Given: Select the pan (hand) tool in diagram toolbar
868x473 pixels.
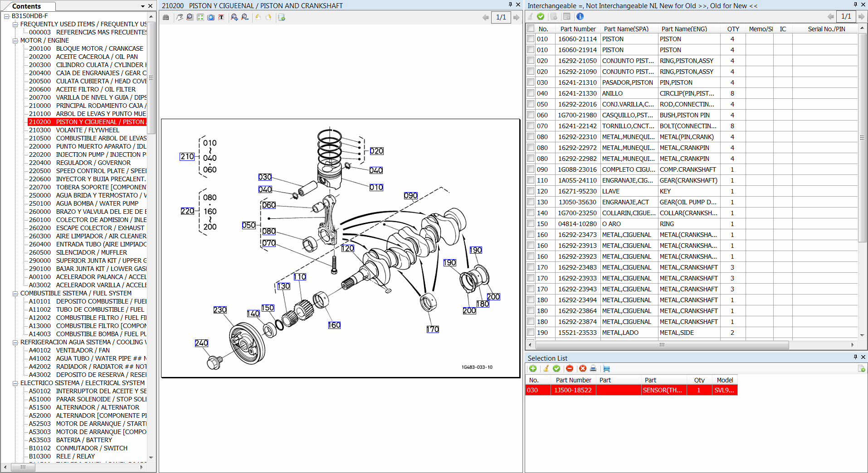Looking at the screenshot, I should pyautogui.click(x=180, y=17).
